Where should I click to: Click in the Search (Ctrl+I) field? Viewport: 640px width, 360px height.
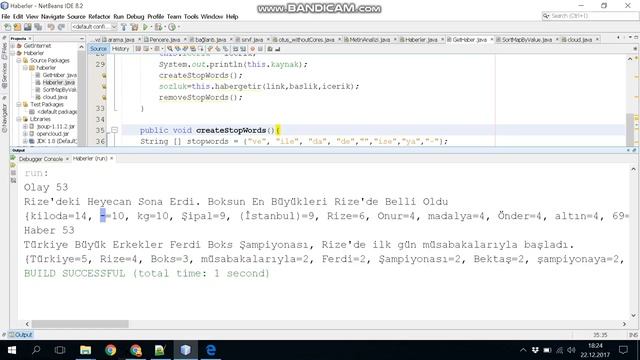(x=590, y=16)
